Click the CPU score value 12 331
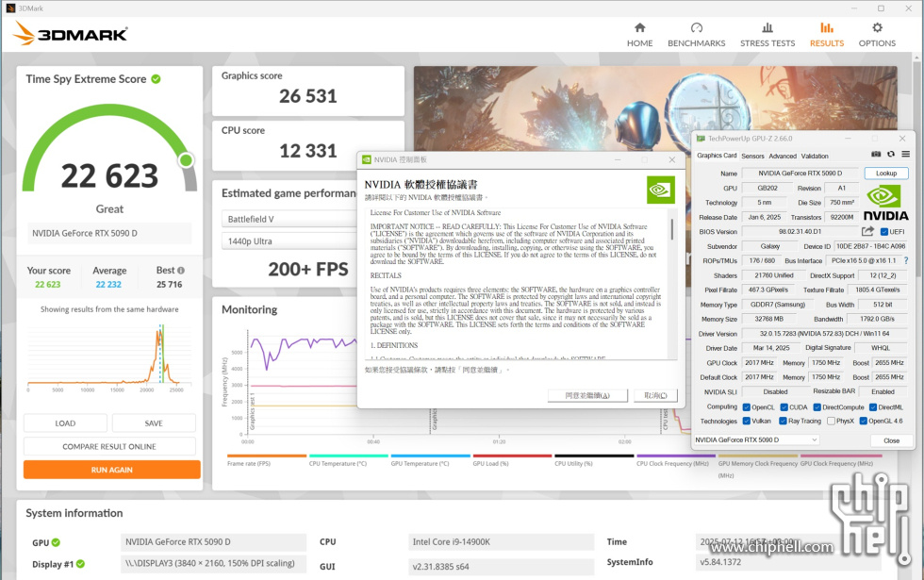The width and height of the screenshot is (924, 580). coord(308,151)
